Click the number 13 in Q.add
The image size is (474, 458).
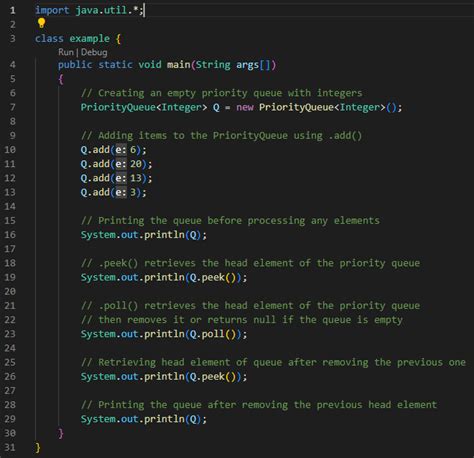[136, 178]
